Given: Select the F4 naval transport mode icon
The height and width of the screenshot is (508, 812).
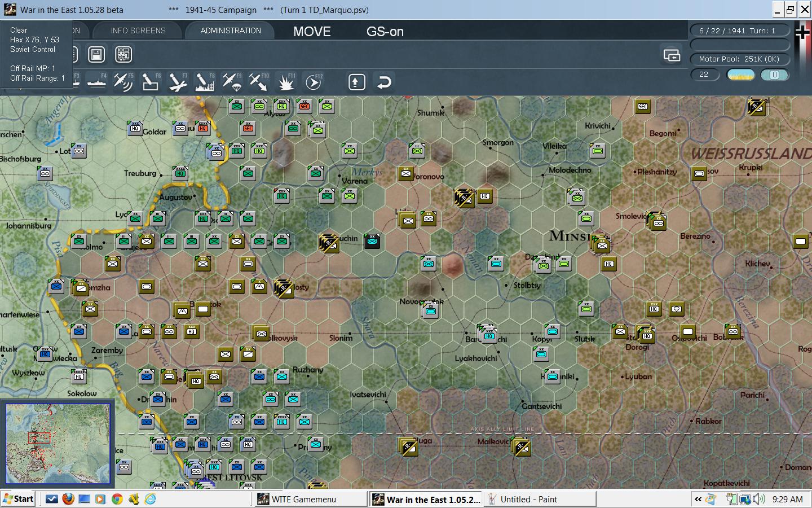Looking at the screenshot, I should [97, 82].
